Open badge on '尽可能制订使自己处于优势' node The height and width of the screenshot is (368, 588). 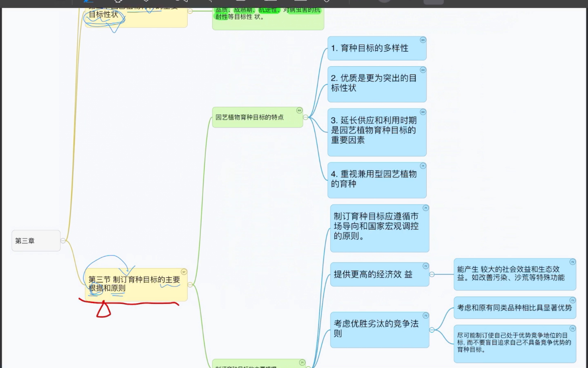(573, 329)
